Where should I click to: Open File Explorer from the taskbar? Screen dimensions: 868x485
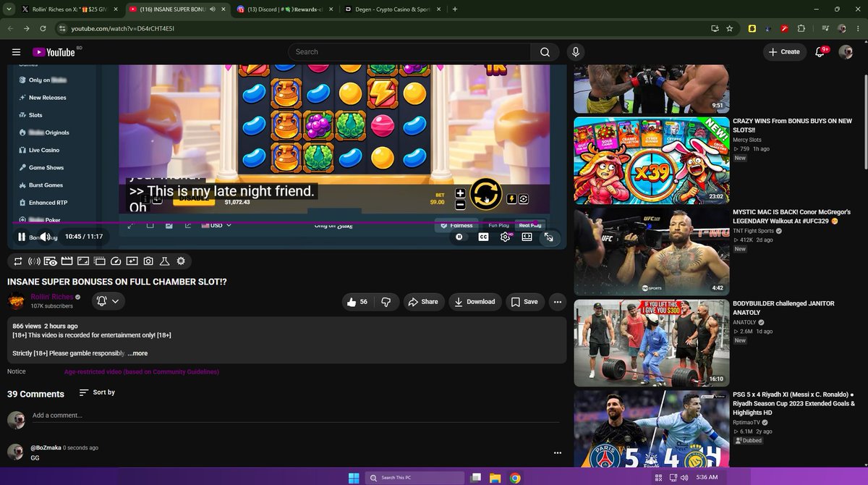495,478
